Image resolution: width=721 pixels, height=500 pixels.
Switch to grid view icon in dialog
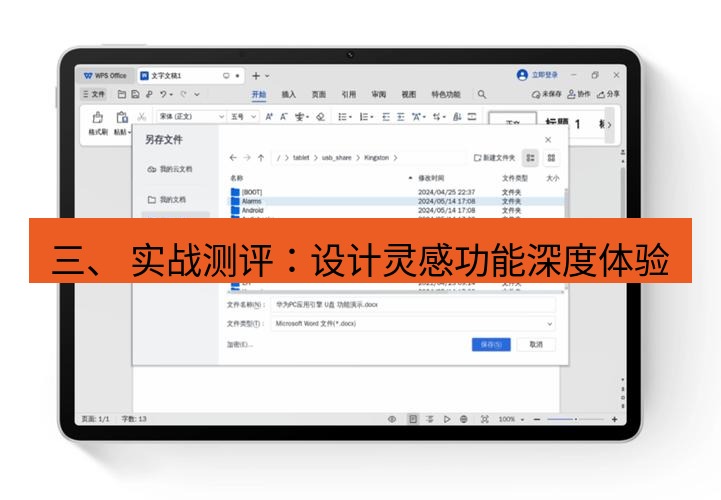(x=551, y=158)
